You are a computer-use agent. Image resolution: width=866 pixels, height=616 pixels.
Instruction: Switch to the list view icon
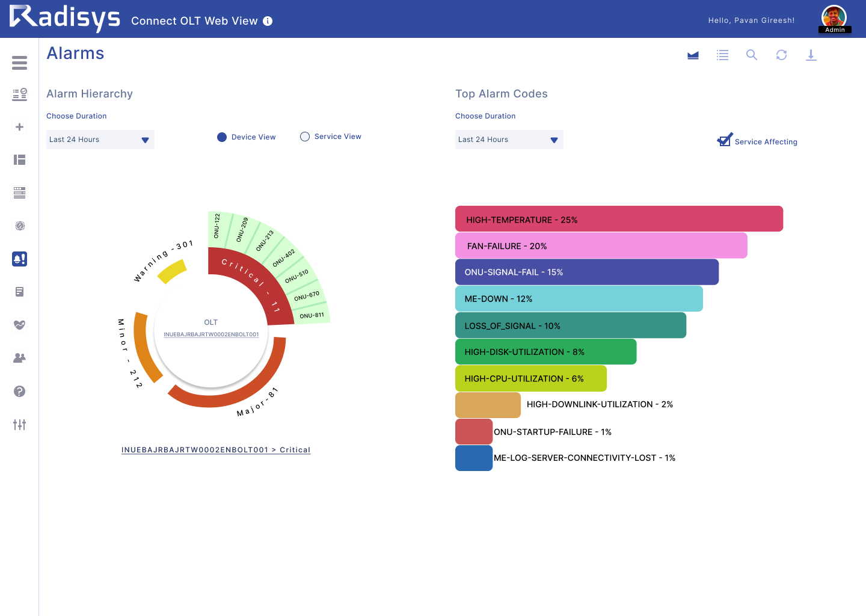(722, 55)
